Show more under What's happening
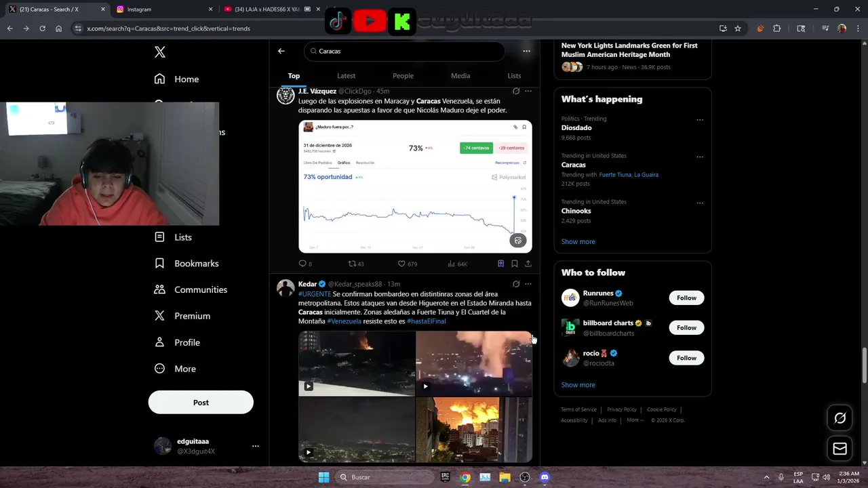This screenshot has width=868, height=488. pyautogui.click(x=578, y=241)
